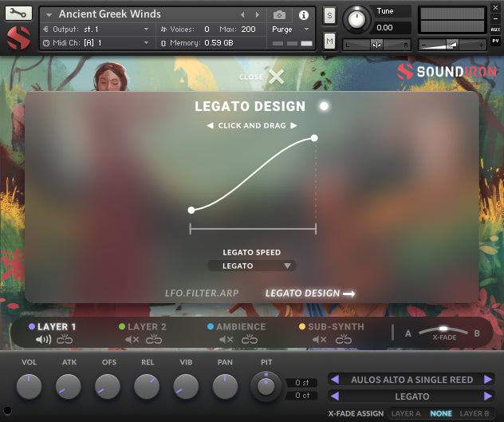Open the instrument info icon
The image size is (504, 422).
(303, 14)
